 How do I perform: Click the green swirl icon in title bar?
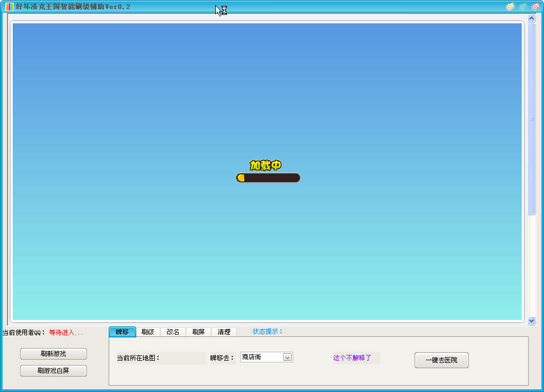(x=523, y=6)
